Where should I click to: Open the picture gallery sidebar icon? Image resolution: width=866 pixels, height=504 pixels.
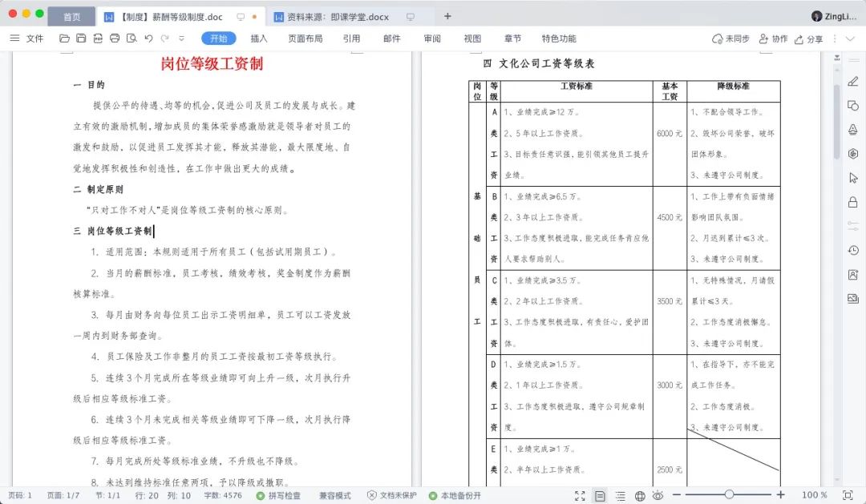tap(853, 299)
